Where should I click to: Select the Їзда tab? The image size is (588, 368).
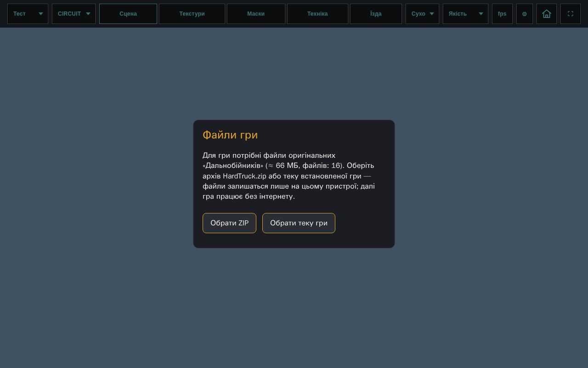coord(376,14)
